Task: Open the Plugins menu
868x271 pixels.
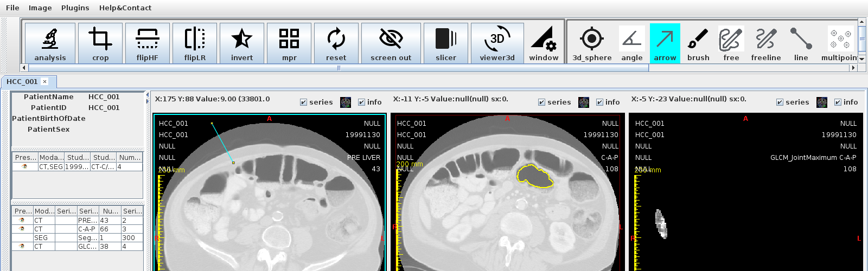Action: tap(75, 8)
